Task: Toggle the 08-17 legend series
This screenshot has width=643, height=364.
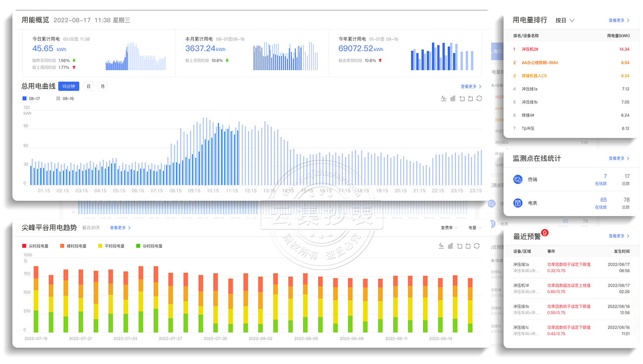Action: [x=31, y=98]
